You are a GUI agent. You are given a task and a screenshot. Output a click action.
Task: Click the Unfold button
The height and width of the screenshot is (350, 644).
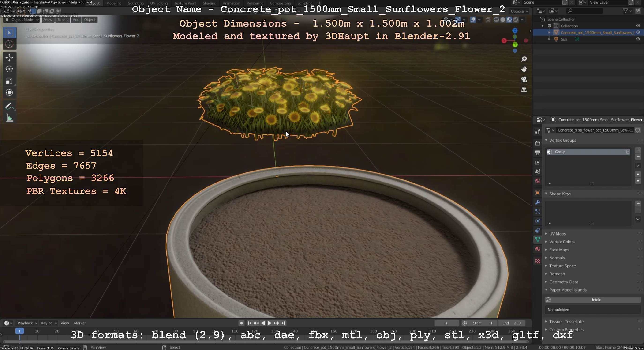point(593,300)
